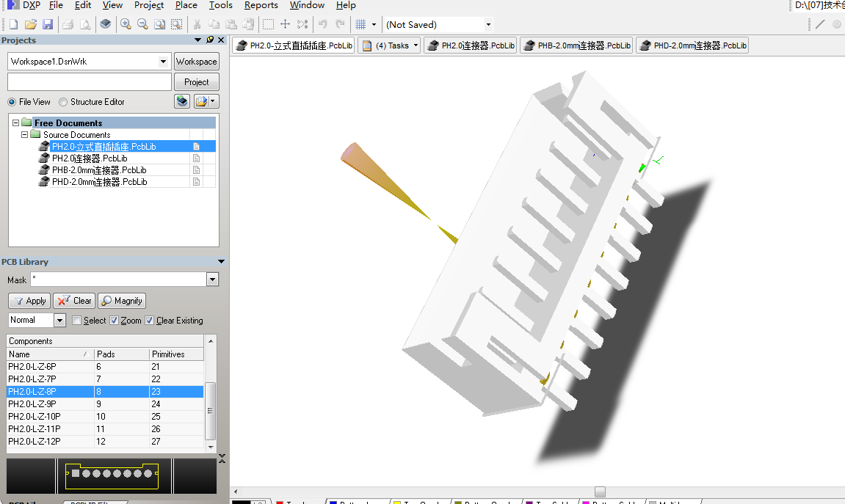Click the Copy icon in the toolbar
This screenshot has height=504, width=845.
coord(214,24)
